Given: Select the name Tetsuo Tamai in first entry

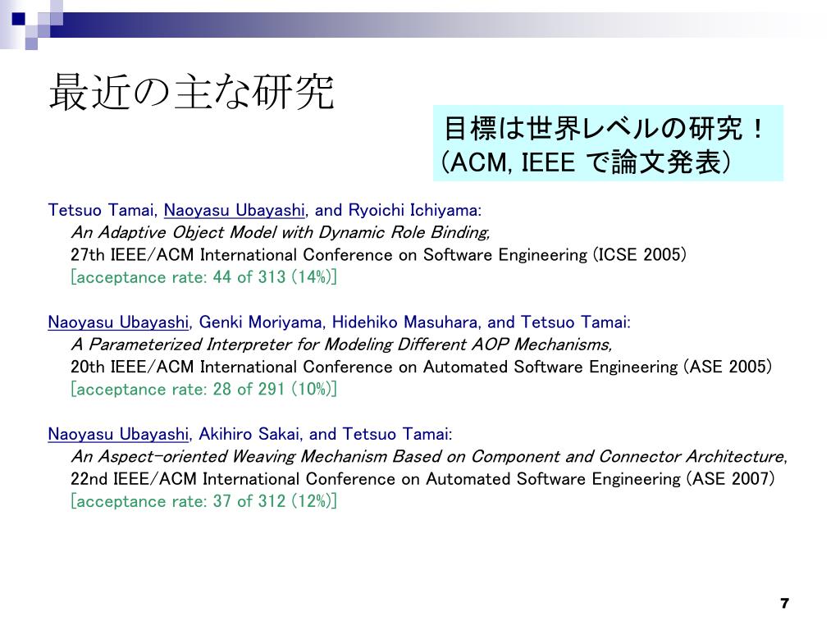Looking at the screenshot, I should coord(101,210).
